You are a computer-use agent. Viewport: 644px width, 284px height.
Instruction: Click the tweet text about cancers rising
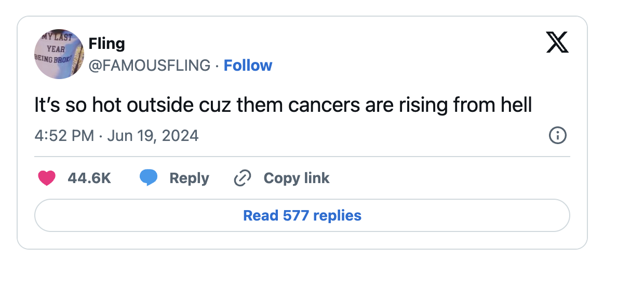click(x=283, y=105)
